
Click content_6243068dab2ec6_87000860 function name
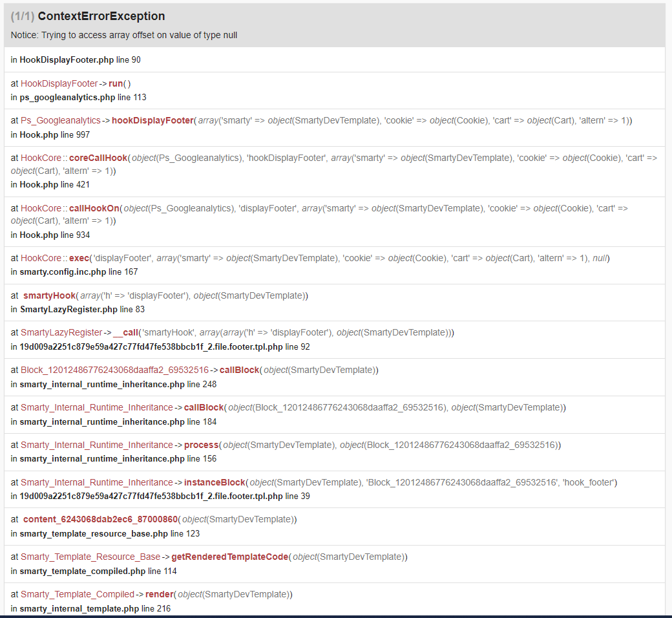point(100,519)
